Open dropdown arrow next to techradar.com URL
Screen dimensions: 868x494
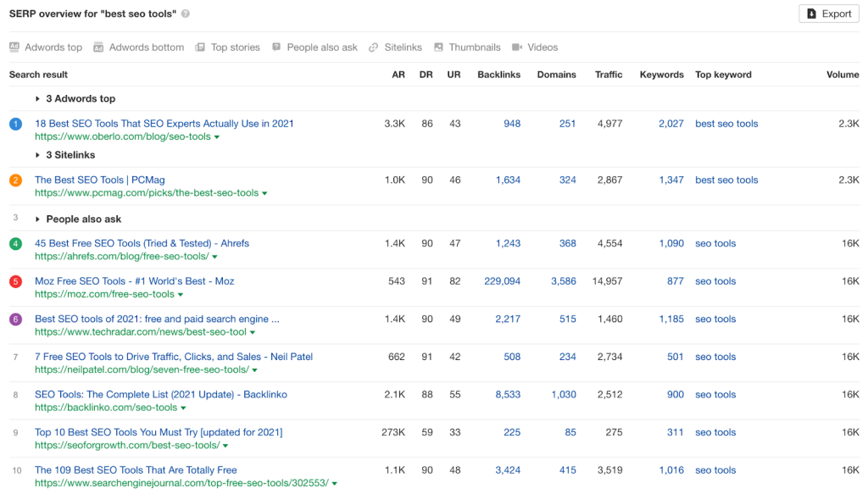coord(253,332)
